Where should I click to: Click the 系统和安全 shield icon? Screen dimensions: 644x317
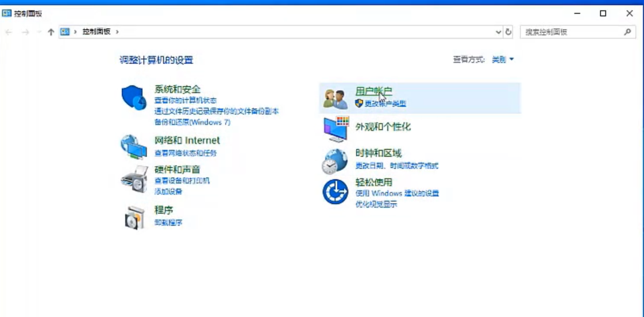tap(134, 98)
